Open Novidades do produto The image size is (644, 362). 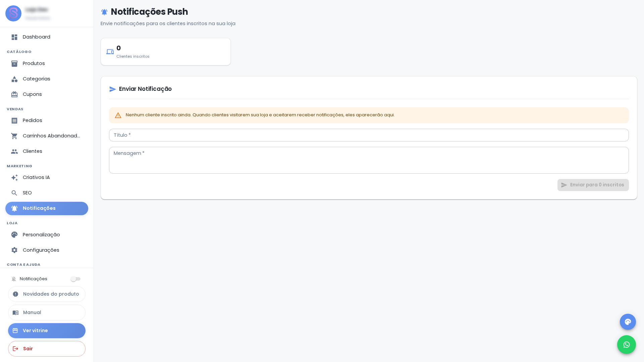(x=47, y=294)
